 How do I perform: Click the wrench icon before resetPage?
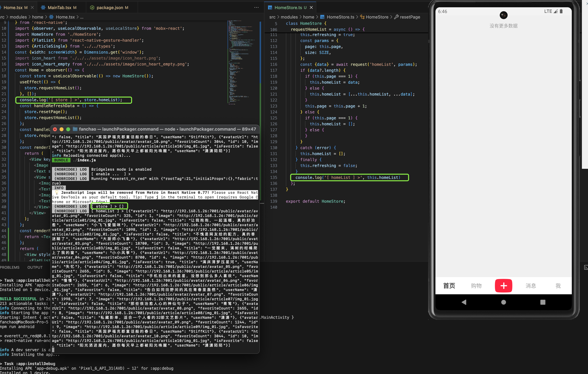tap(396, 17)
